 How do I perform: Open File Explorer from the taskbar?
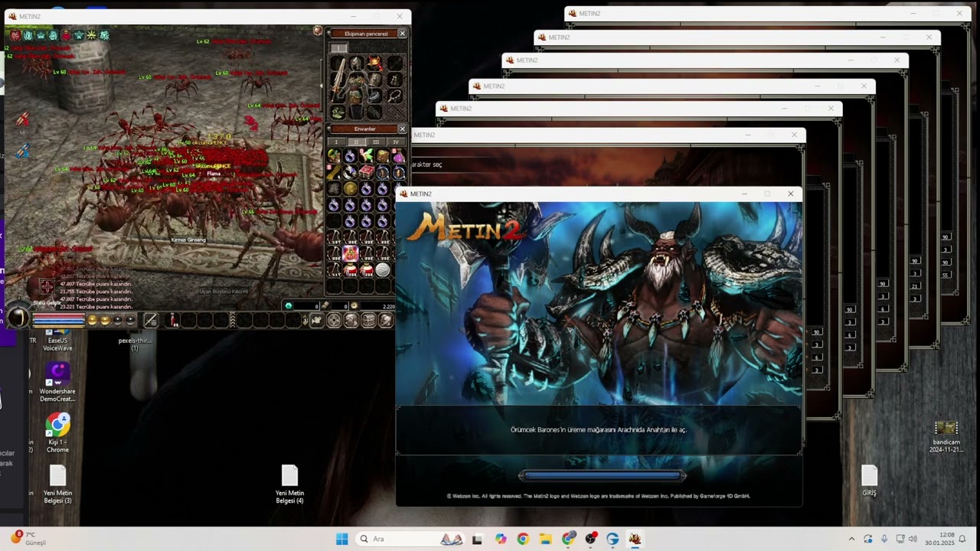click(545, 539)
